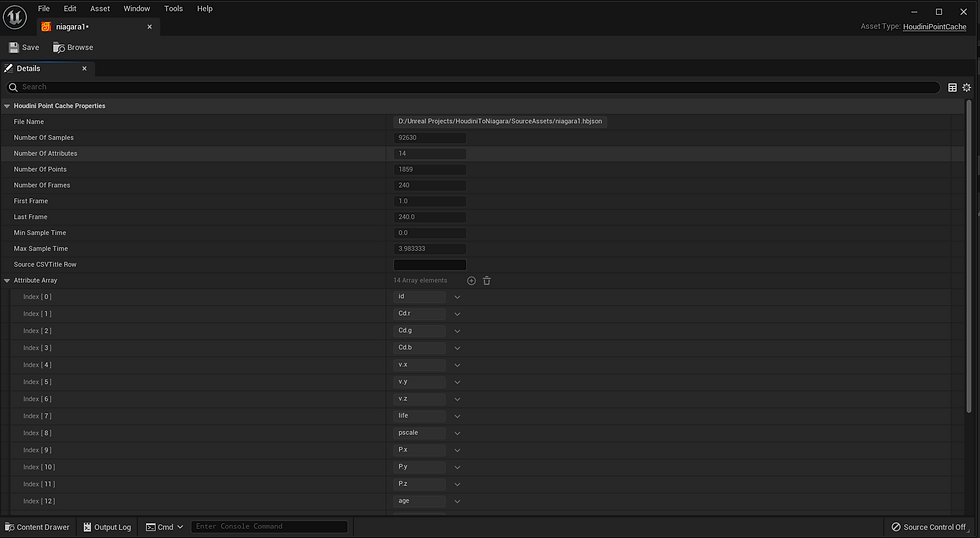
Task: Open the Tools menu
Action: [174, 9]
